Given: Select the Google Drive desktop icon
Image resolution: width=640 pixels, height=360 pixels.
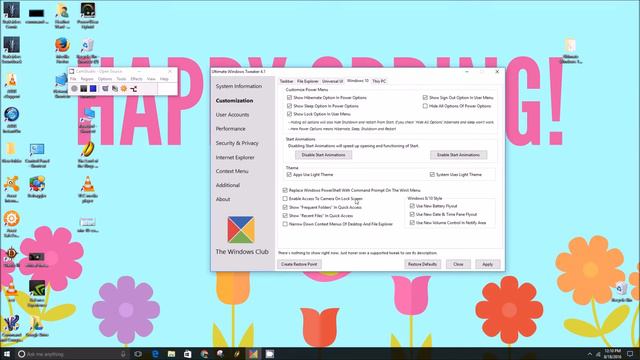Looking at the screenshot, I should point(37,326).
